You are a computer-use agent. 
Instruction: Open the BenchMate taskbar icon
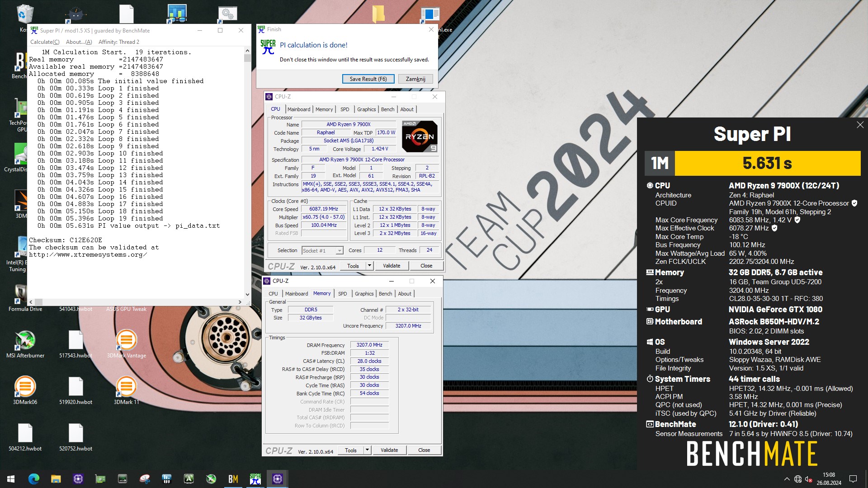[233, 479]
